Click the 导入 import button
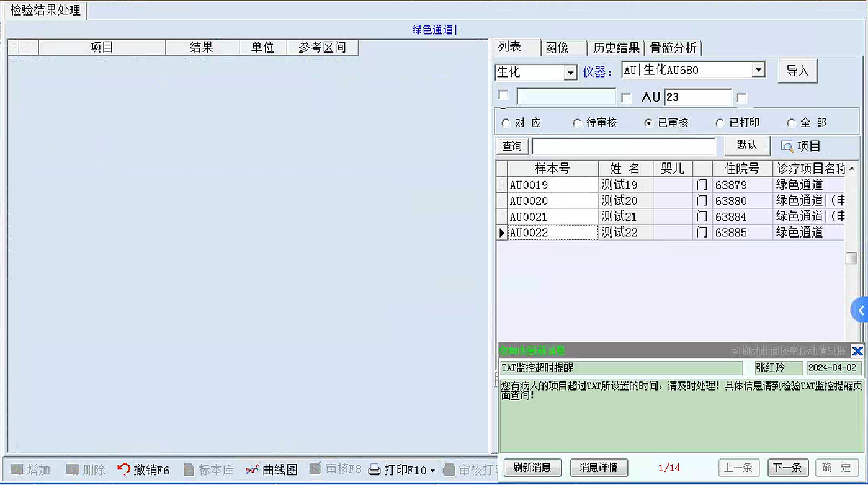868x485 pixels. 797,71
